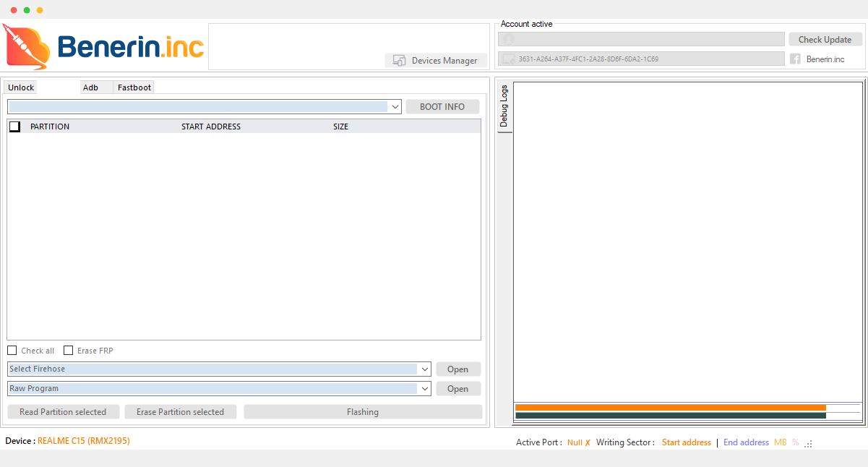Open the device selection dropdown near BOOT INFO

[395, 106]
